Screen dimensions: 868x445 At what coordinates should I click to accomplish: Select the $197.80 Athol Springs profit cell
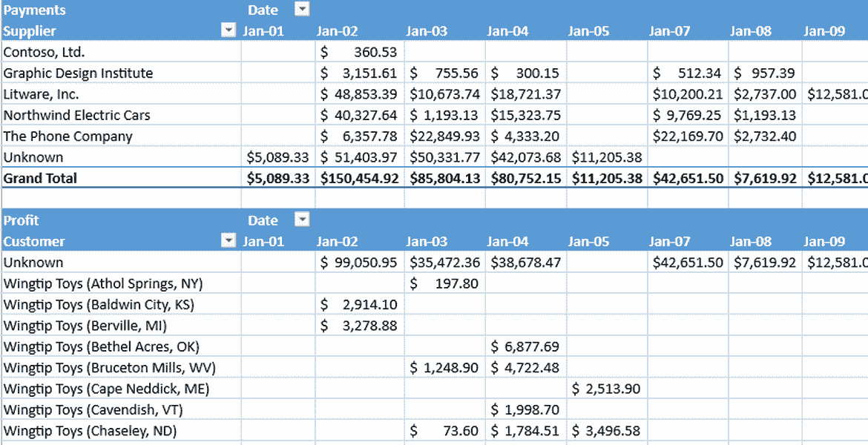[444, 283]
